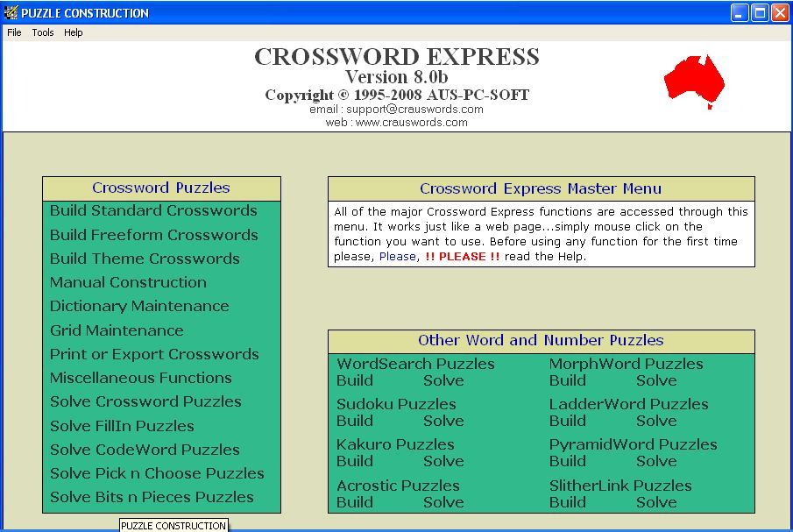793x532 pixels.
Task: Click the Crossword Express Master Menu header
Action: 542,188
